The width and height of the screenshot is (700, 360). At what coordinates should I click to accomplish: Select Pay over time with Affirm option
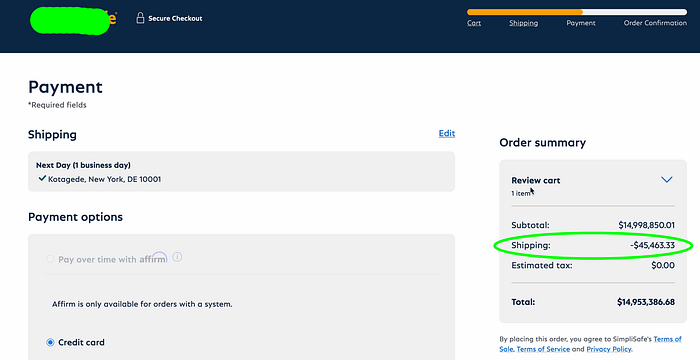tap(50, 259)
